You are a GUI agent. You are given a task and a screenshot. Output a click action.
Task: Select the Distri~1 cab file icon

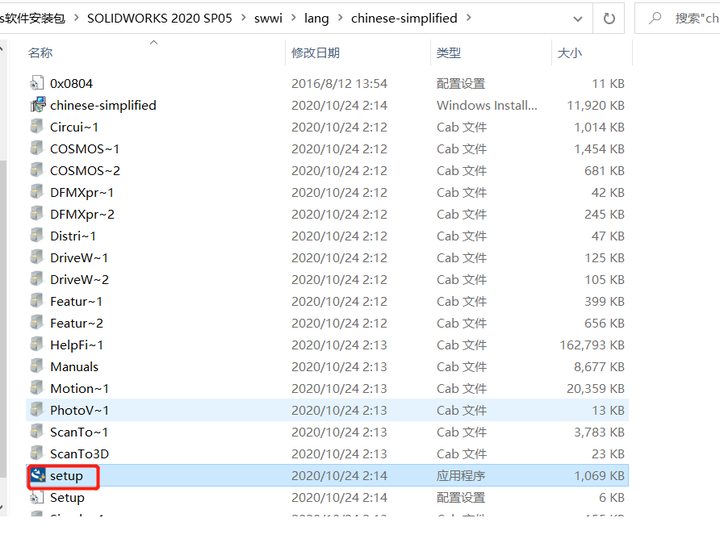pos(37,235)
